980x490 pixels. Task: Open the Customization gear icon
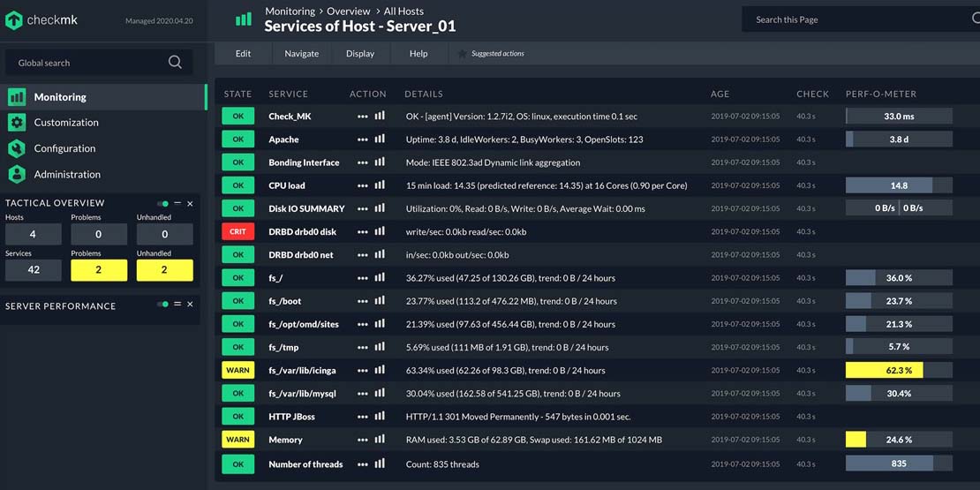(17, 123)
